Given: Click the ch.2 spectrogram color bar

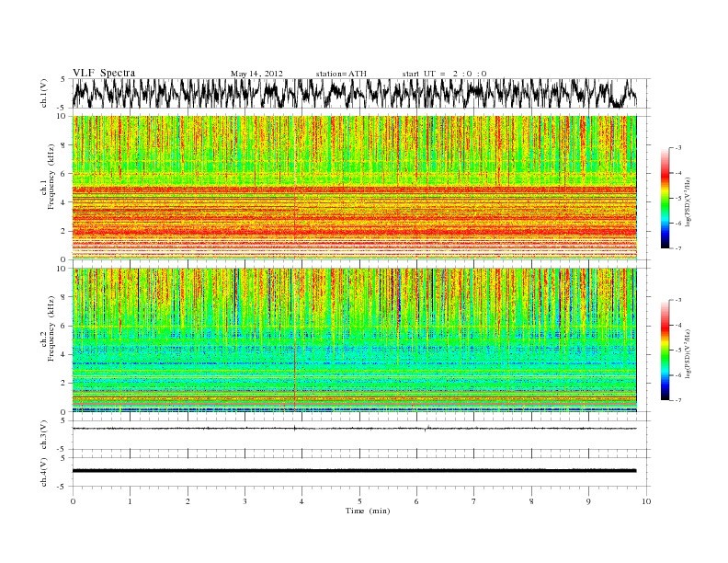Looking at the screenshot, I should (x=665, y=350).
